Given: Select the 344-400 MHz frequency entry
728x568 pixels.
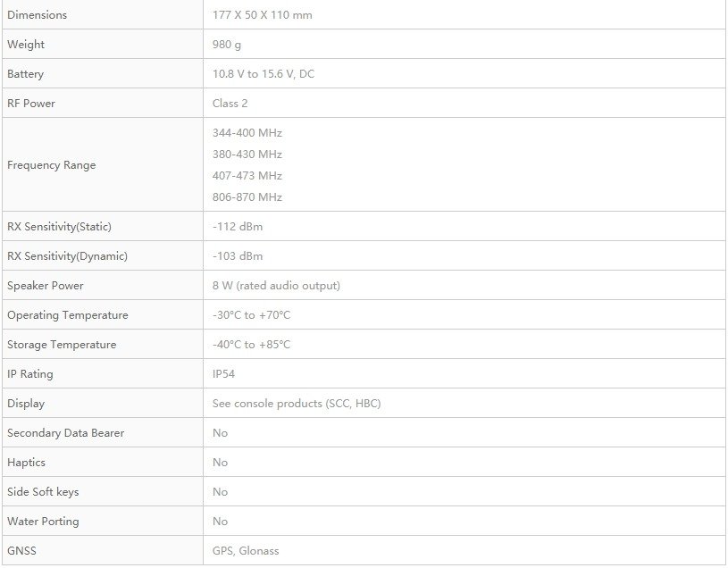Looking at the screenshot, I should click(247, 133).
